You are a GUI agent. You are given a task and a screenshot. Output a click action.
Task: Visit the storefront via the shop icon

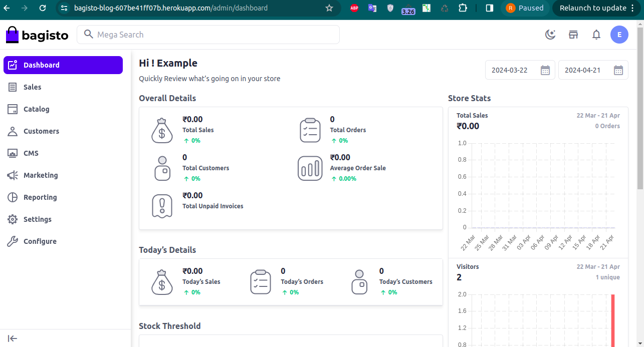(573, 35)
